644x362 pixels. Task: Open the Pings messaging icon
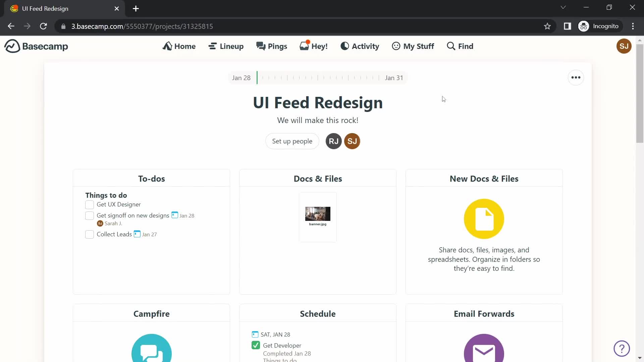coord(272,46)
